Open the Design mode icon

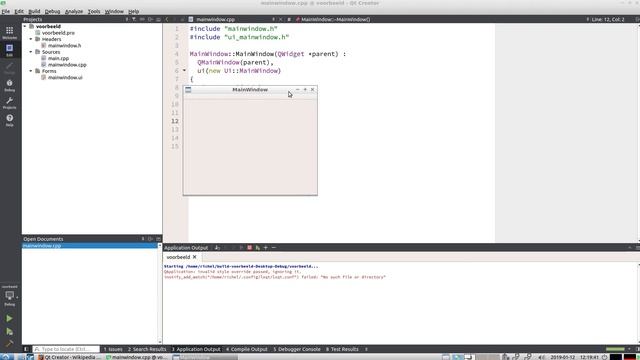(9, 67)
